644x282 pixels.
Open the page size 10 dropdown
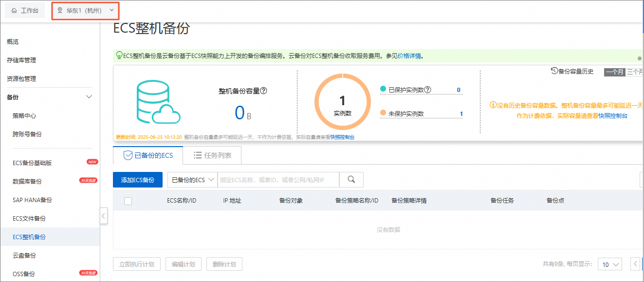click(610, 264)
